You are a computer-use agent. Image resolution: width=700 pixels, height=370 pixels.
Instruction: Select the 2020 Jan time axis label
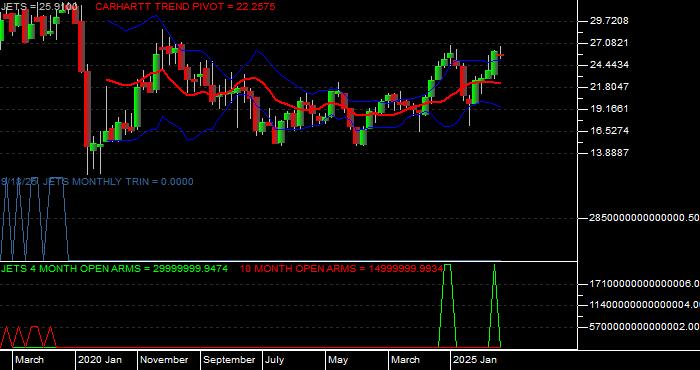[100, 360]
